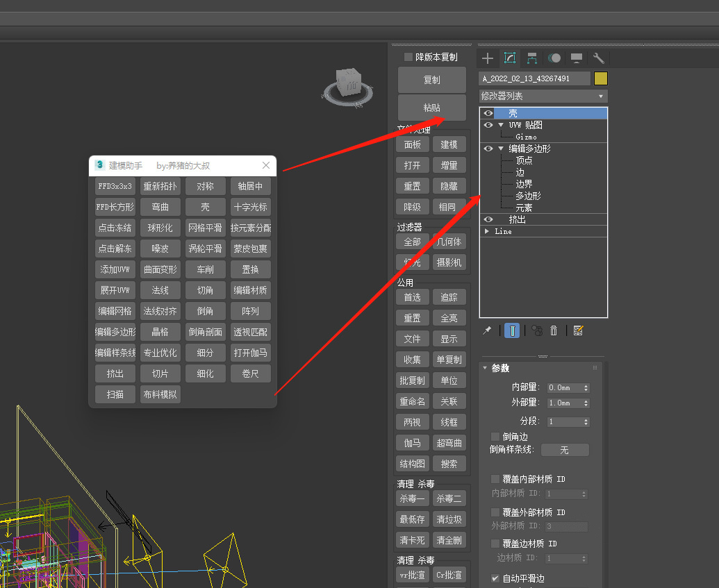Open configure modifier sets icon
This screenshot has height=588, width=719.
[578, 330]
